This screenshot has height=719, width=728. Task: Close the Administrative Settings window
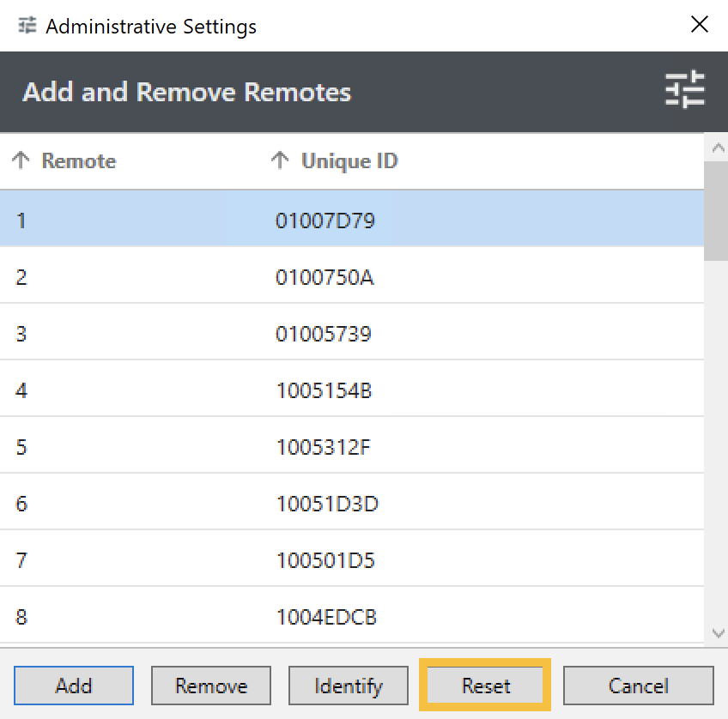(700, 25)
